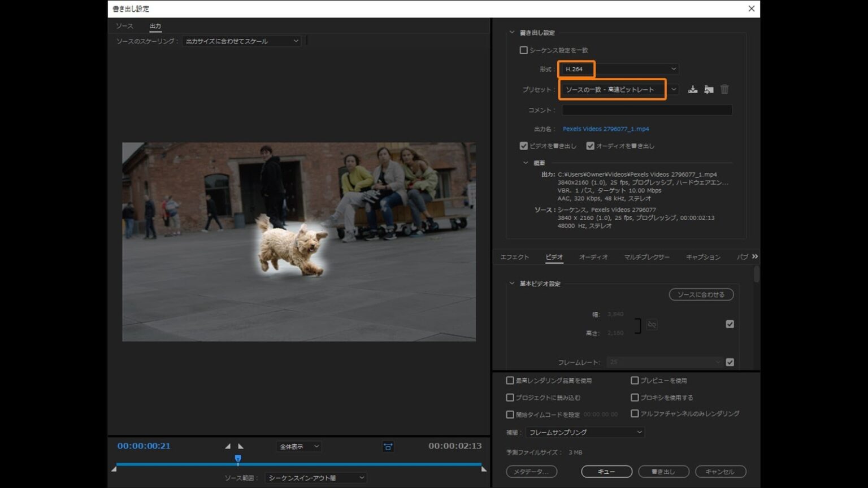
Task: Click the set out point marker icon
Action: (241, 446)
